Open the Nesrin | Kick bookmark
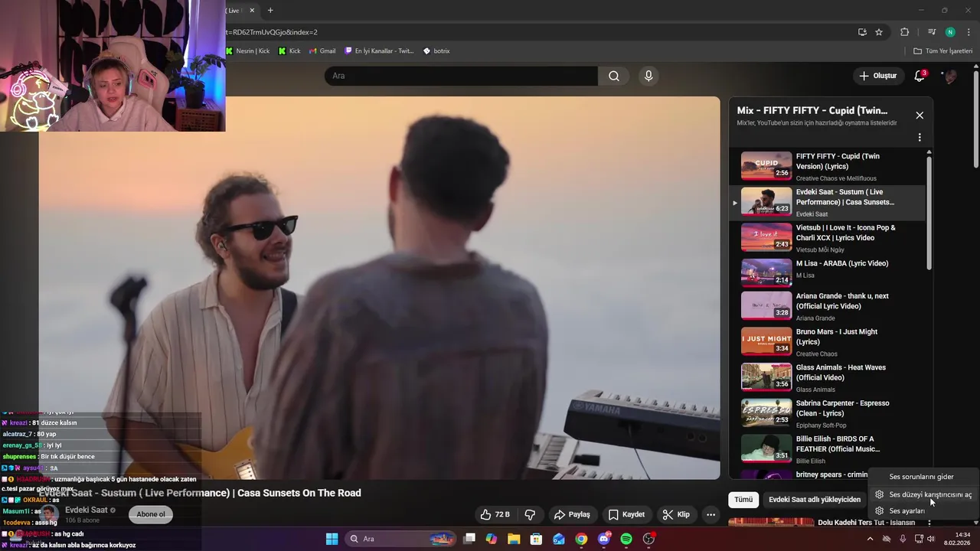The height and width of the screenshot is (551, 980). [x=247, y=51]
